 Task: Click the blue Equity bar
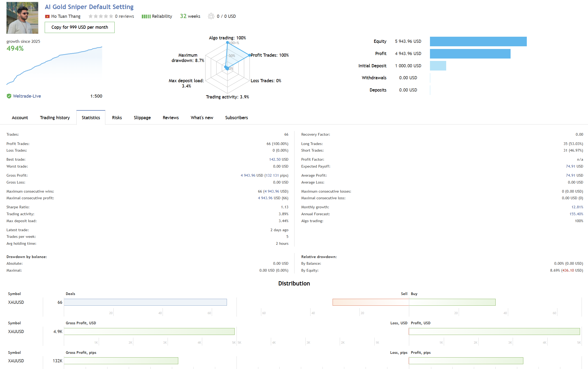pos(478,42)
